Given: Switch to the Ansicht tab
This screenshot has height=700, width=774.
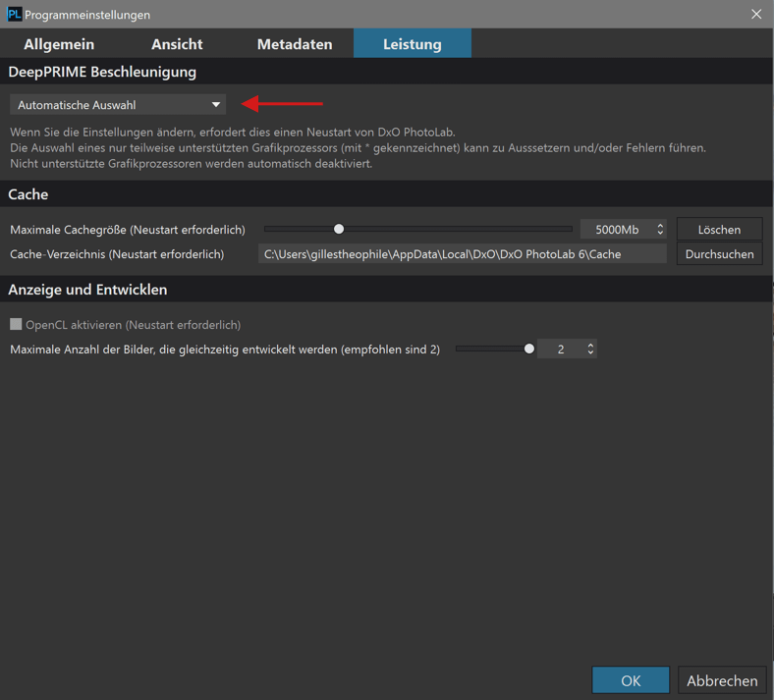Looking at the screenshot, I should 177,44.
